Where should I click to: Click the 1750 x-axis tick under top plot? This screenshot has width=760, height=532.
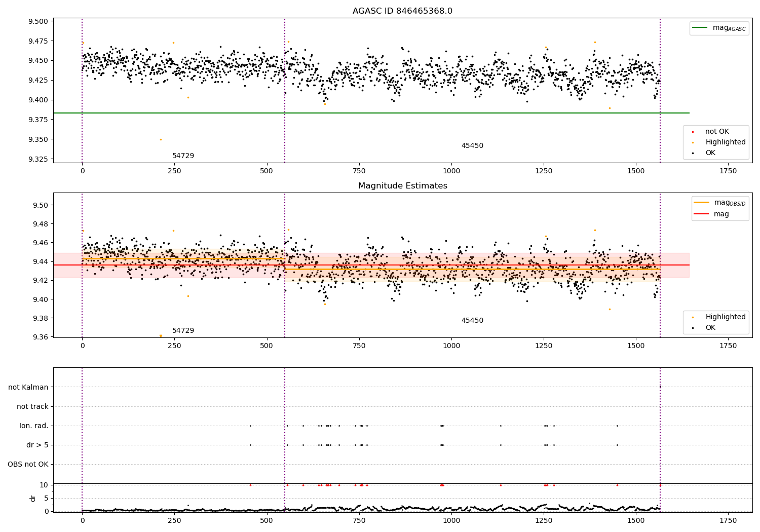728,171
